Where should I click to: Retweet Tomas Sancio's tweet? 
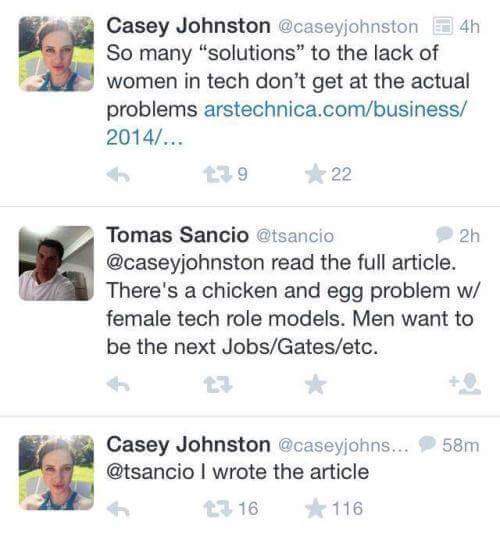click(218, 384)
